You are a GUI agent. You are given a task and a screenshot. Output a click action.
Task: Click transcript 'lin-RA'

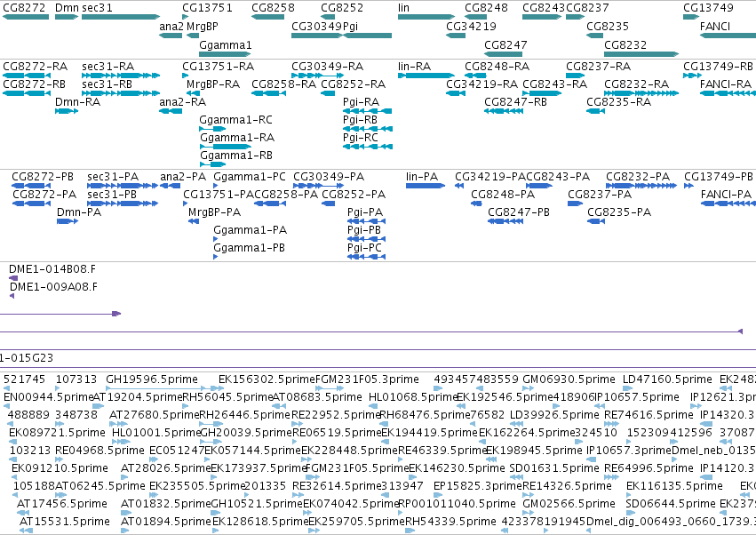(x=414, y=66)
